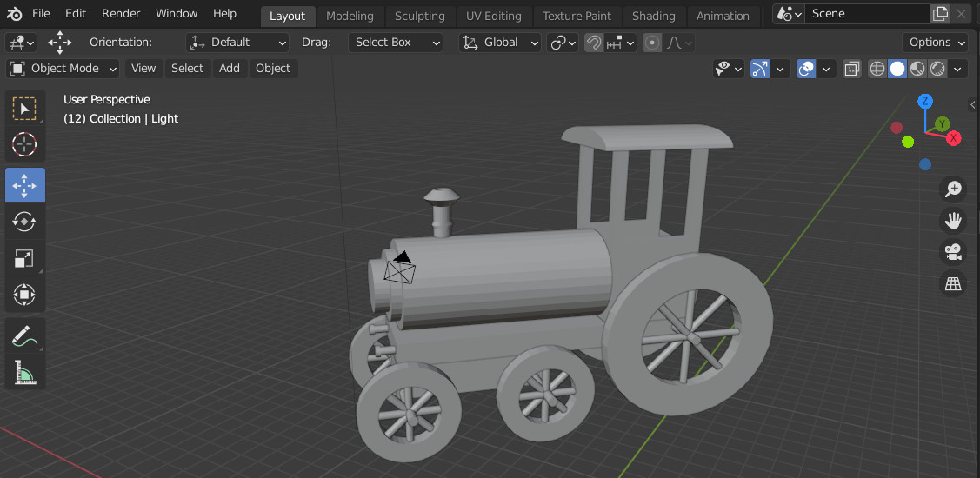980x478 pixels.
Task: Open the viewport Select menu
Action: pos(188,69)
